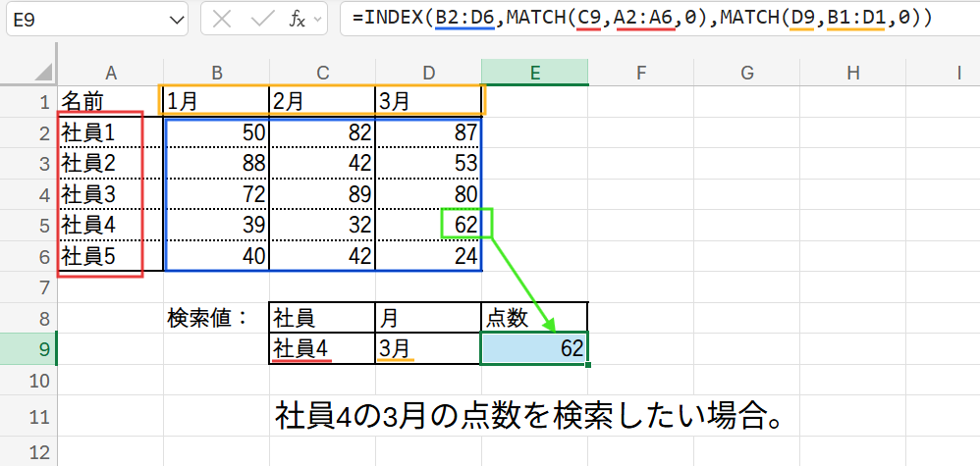The width and height of the screenshot is (980, 466).
Task: Select column G header
Action: click(x=747, y=73)
